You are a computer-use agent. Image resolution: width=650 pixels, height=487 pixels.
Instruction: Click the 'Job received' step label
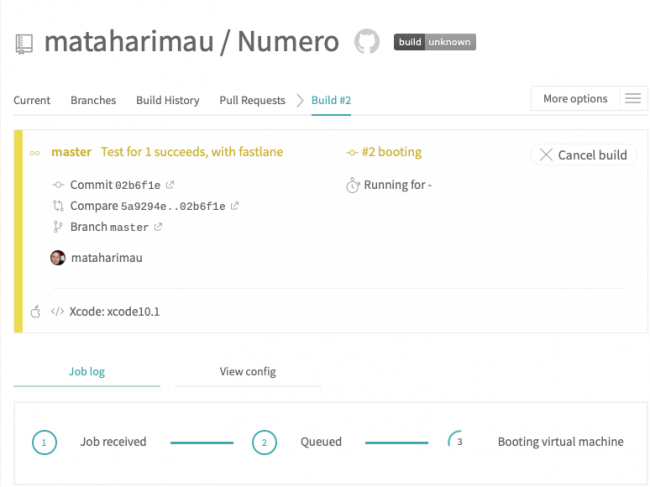pyautogui.click(x=113, y=442)
